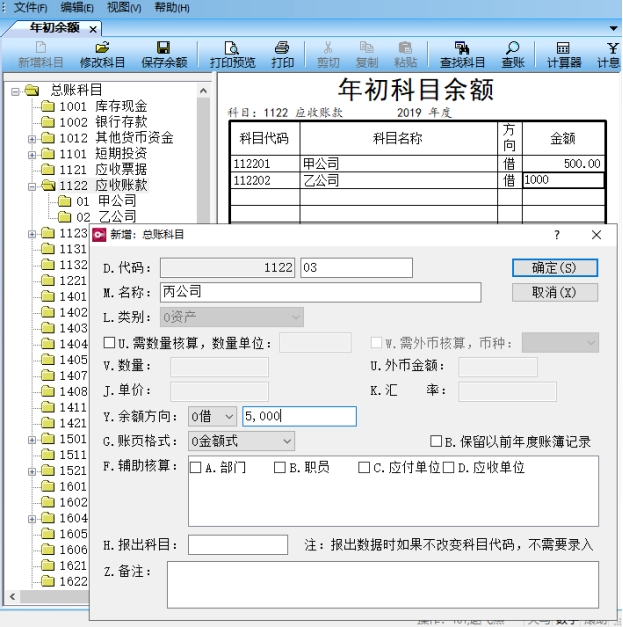Check 保留以前年度账簿记录 option

436,441
